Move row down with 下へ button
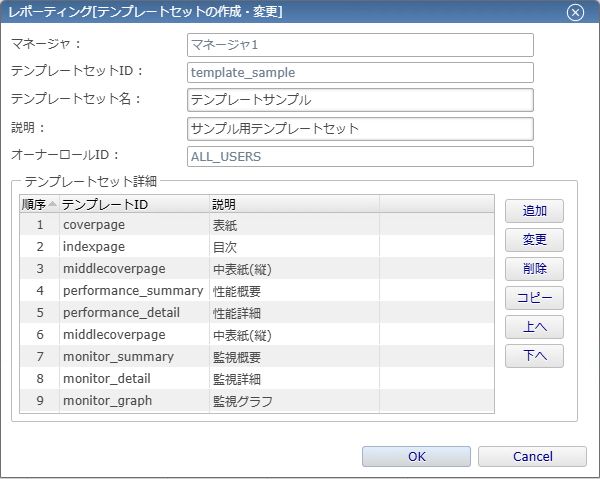The height and width of the screenshot is (479, 600). [534, 356]
